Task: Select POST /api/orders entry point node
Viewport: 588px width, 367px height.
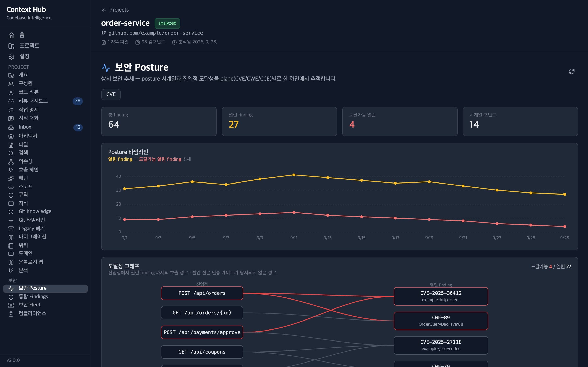Action: (202, 293)
